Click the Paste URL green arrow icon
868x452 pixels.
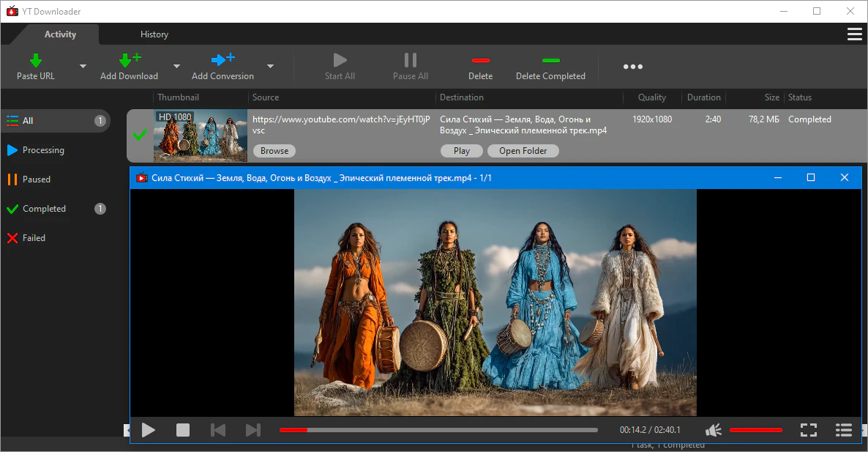pos(35,60)
